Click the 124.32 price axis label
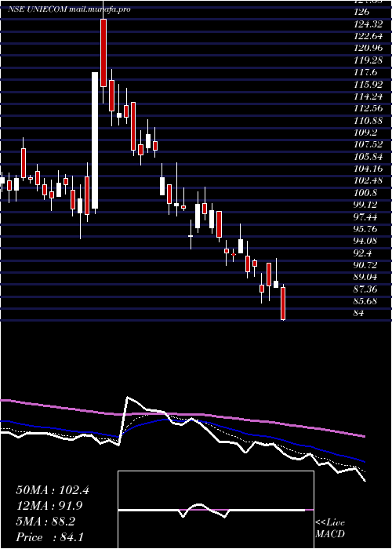 click(x=368, y=24)
